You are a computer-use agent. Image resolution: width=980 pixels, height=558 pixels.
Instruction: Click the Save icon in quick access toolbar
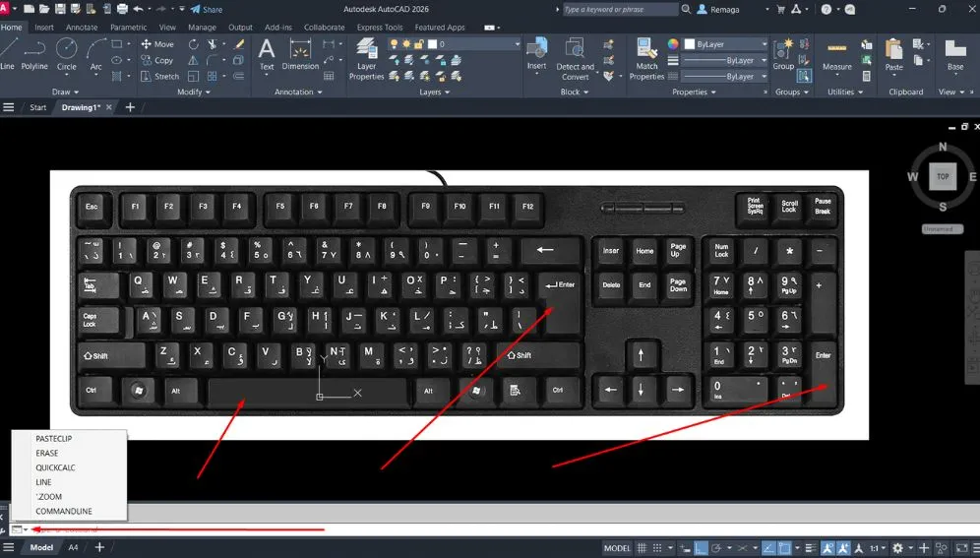pos(60,10)
